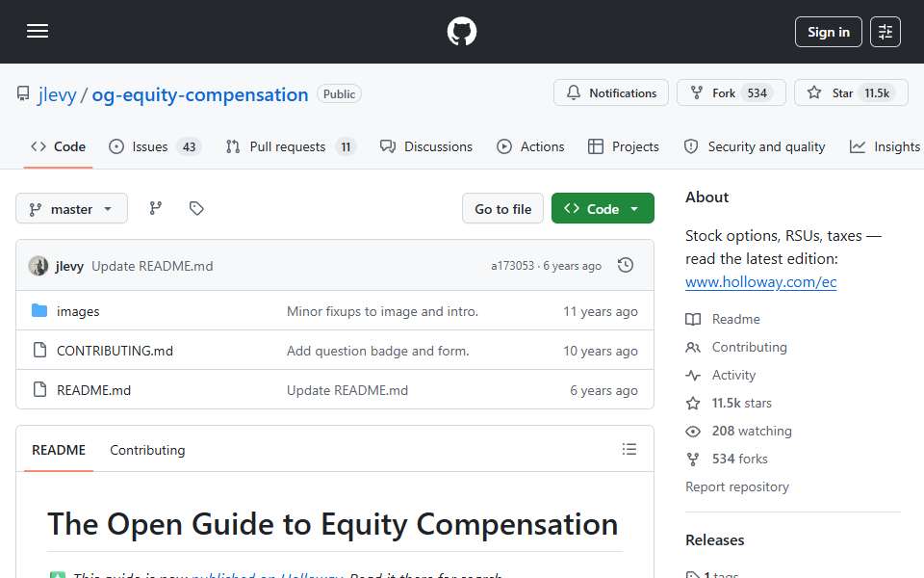Screen dimensions: 924x578
Task: Fork the repository with Fork button
Action: [x=731, y=93]
